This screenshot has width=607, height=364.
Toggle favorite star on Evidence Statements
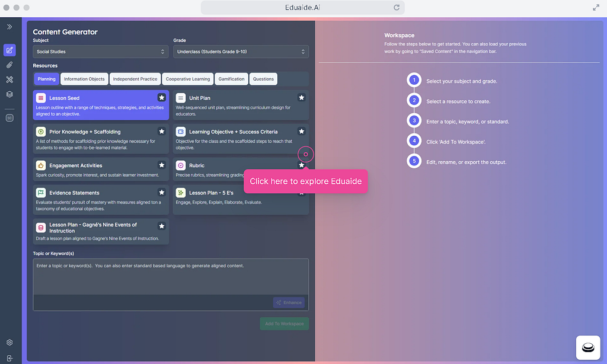(161, 192)
